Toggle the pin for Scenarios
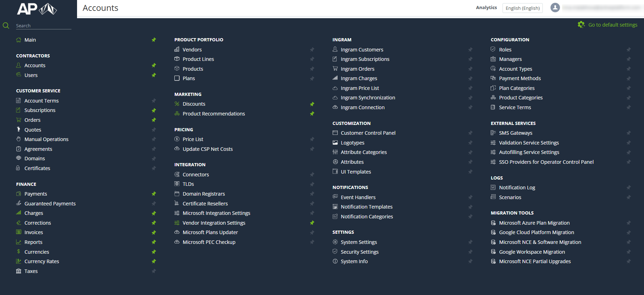Image resolution: width=644 pixels, height=295 pixels. coord(629,197)
